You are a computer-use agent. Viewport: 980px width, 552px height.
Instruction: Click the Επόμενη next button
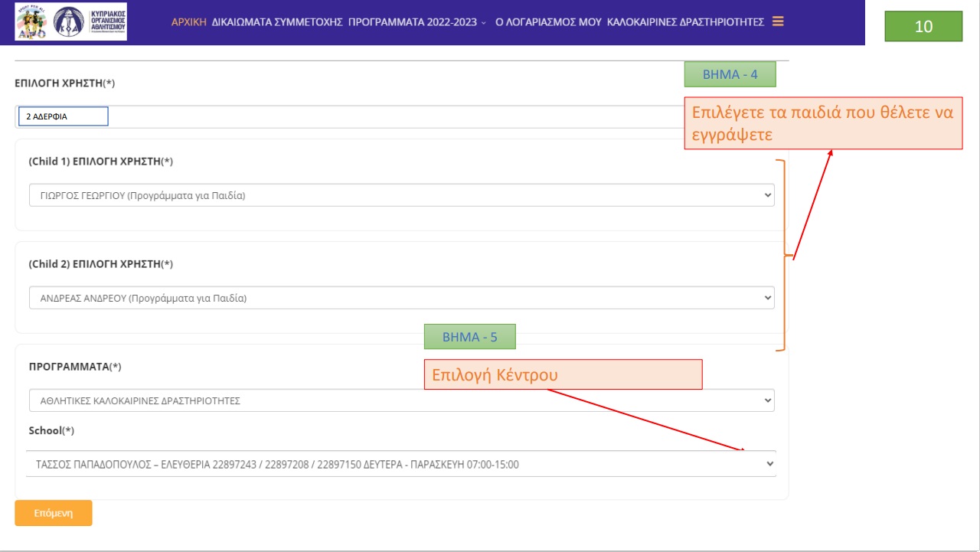click(54, 513)
